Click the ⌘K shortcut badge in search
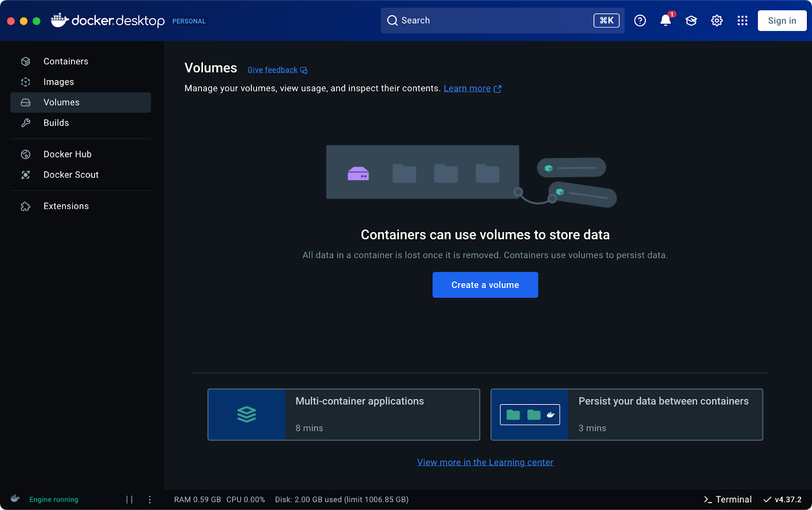The height and width of the screenshot is (510, 812). [x=606, y=20]
